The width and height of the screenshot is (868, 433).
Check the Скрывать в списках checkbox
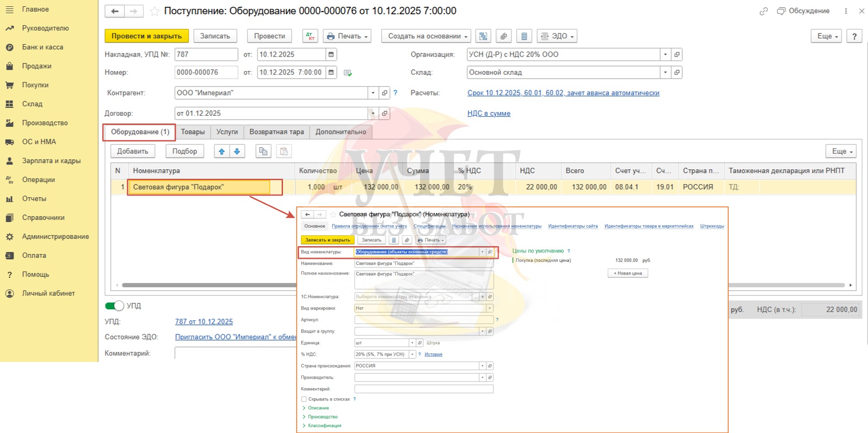(x=304, y=399)
